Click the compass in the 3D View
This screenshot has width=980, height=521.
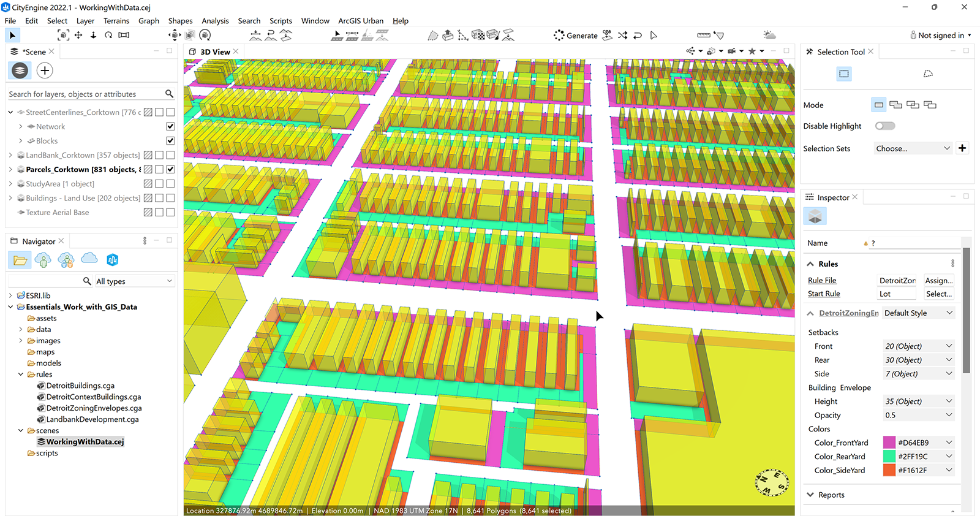(771, 483)
